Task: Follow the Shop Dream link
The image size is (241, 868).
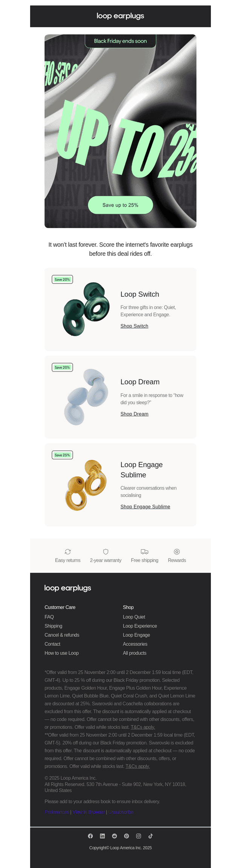Action: pyautogui.click(x=134, y=414)
